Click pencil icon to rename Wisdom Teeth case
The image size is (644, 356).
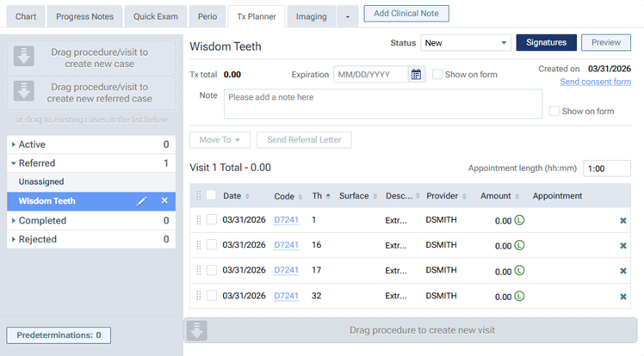click(x=143, y=201)
